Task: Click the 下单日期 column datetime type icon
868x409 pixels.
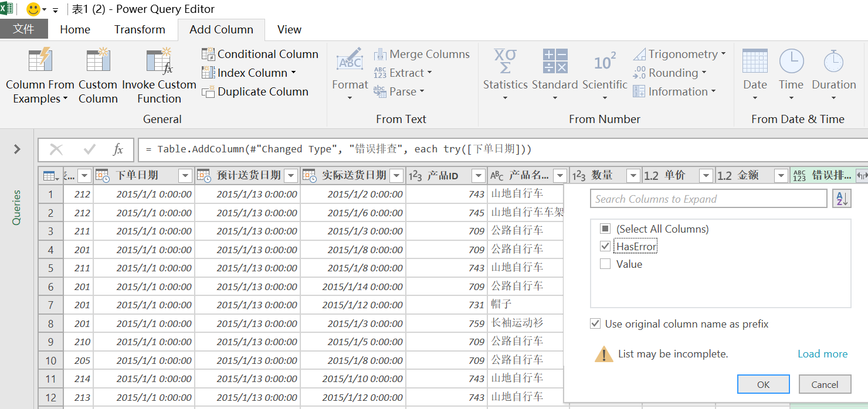Action: tap(103, 175)
